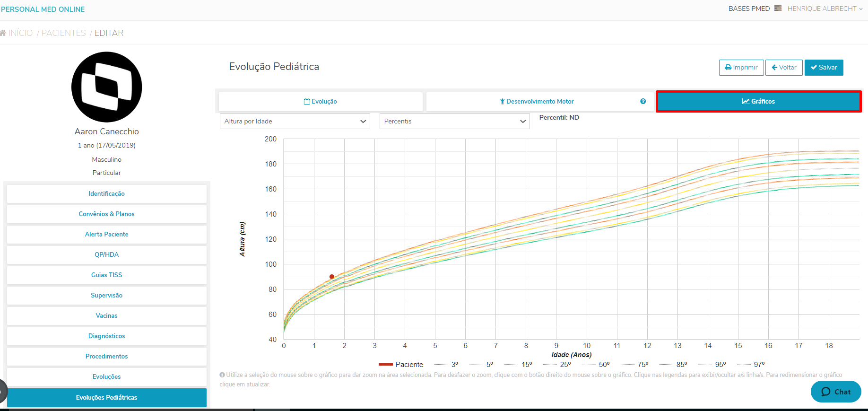Viewport: 868px width, 411px height.
Task: Click the help question mark icon on Desenvolvimento Motor
Action: click(x=643, y=101)
